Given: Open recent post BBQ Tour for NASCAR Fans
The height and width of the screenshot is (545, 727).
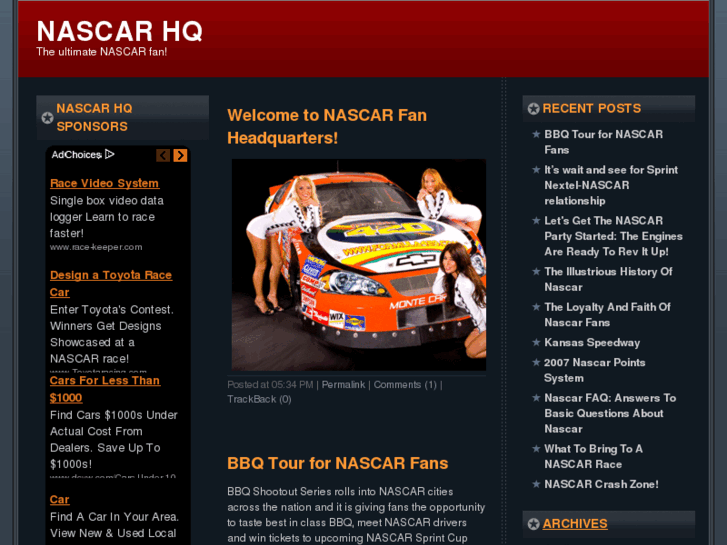Looking at the screenshot, I should tap(603, 142).
